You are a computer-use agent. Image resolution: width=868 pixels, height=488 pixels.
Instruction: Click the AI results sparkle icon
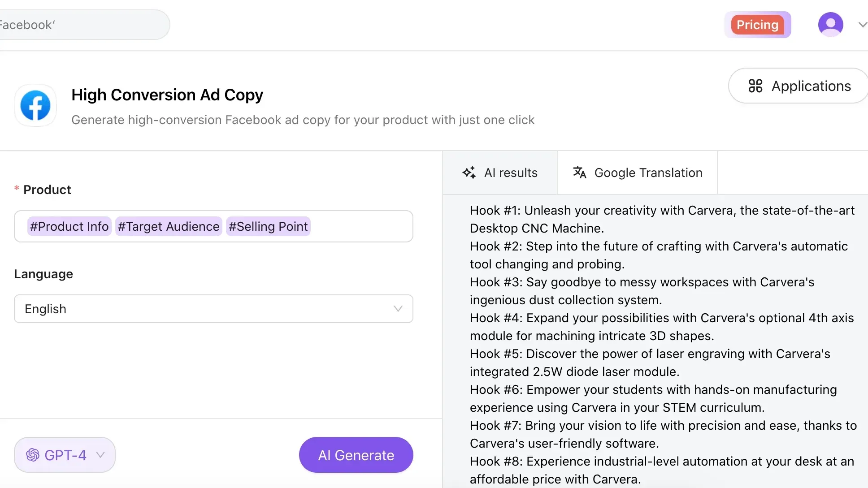tap(469, 173)
